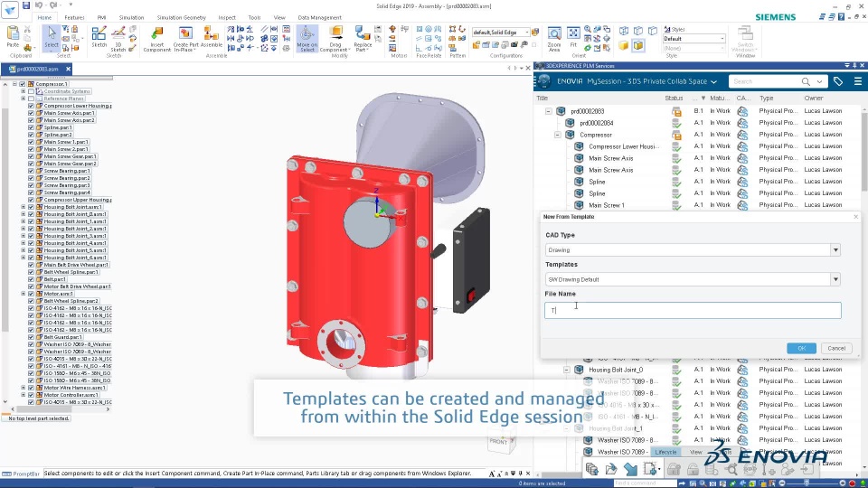Click the Lifecycle tab at bottom

665,452
